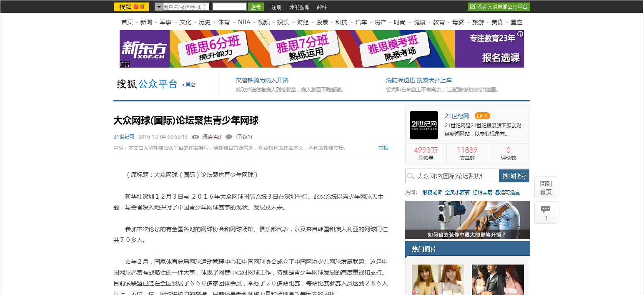
Task: Expand the >其它 category link
Action: [x=189, y=85]
